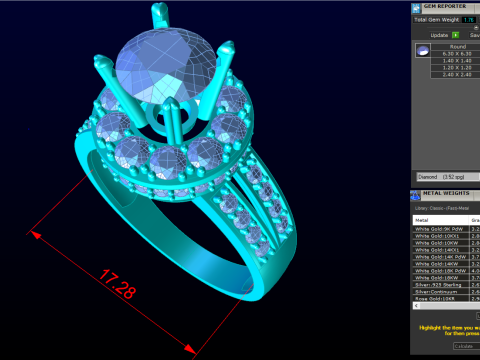This screenshot has height=360, width=480.
Task: Select Silver:.925 Sterling row
Action: coord(447,285)
